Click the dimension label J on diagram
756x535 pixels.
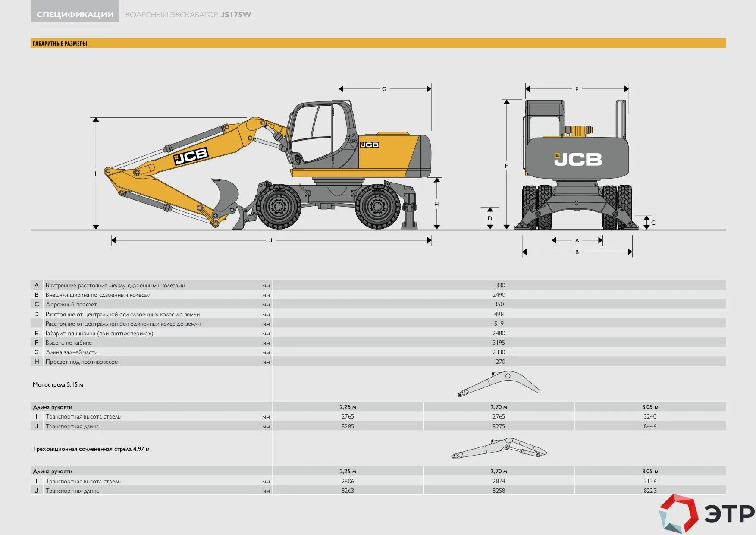271,240
